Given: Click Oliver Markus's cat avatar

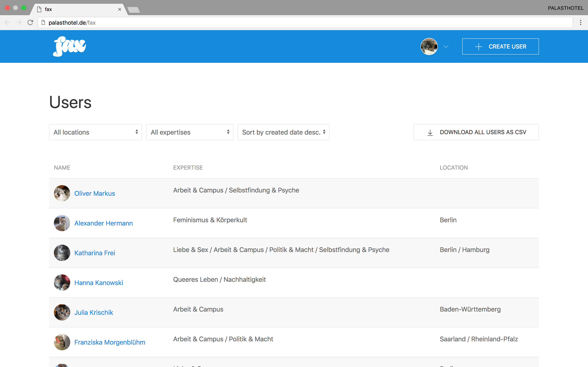Looking at the screenshot, I should tap(62, 193).
